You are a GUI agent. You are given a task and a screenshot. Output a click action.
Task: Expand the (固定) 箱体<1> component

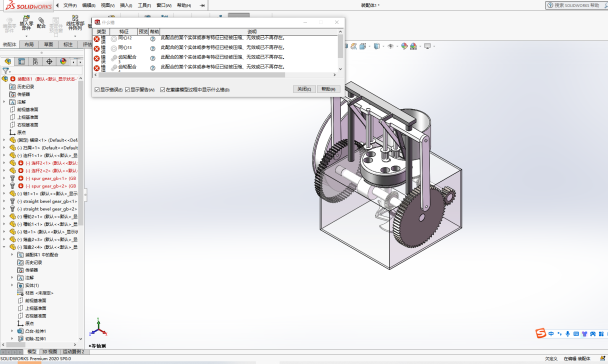point(4,140)
